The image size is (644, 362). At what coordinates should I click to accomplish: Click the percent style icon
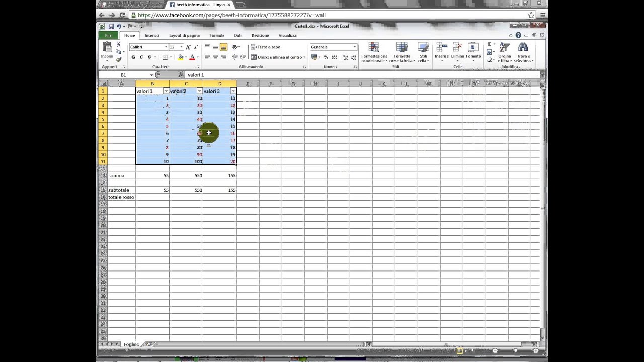(326, 57)
